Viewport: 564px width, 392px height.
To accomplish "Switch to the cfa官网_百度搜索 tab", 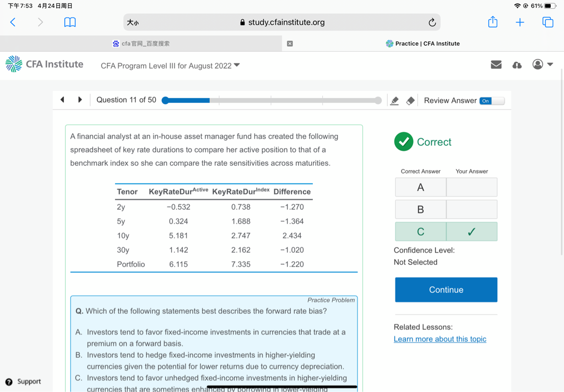I will tap(141, 43).
